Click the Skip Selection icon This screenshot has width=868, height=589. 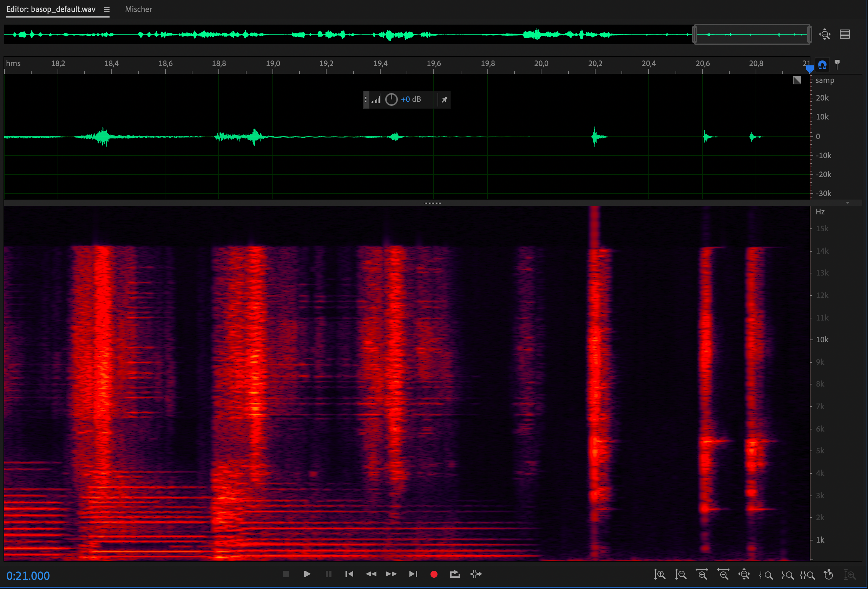[x=476, y=574]
